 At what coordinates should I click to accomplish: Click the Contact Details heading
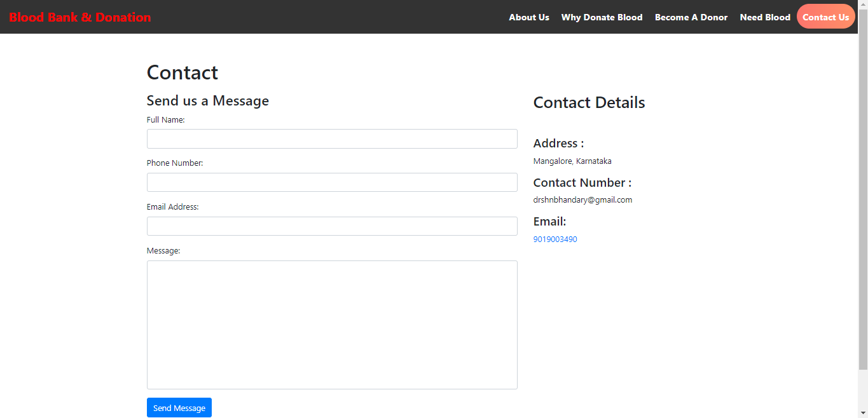click(x=589, y=102)
